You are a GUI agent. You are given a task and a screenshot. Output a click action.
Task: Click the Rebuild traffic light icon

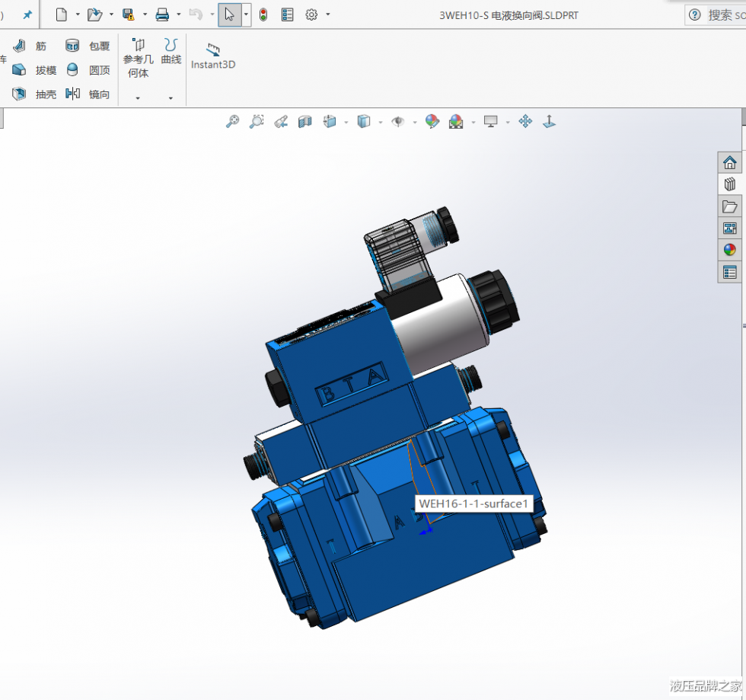point(263,14)
